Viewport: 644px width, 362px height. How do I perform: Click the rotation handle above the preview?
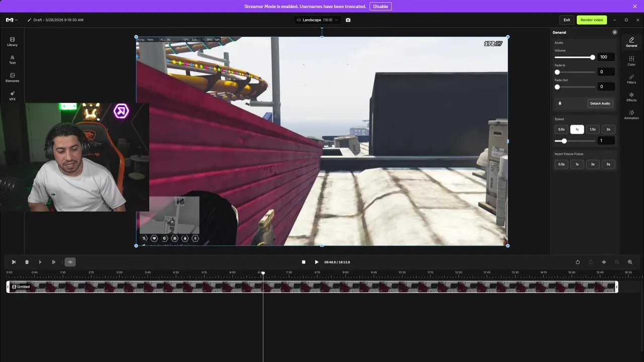[322, 29]
